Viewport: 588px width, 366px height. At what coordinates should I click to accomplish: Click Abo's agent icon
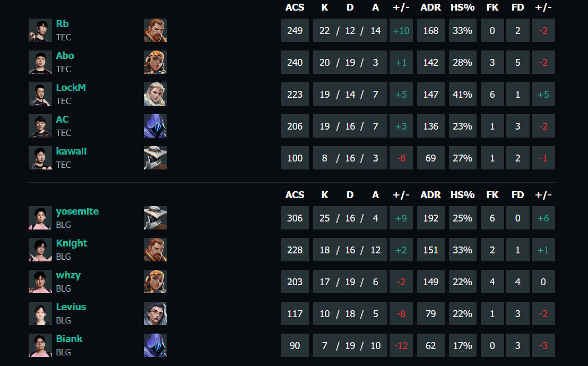155,62
